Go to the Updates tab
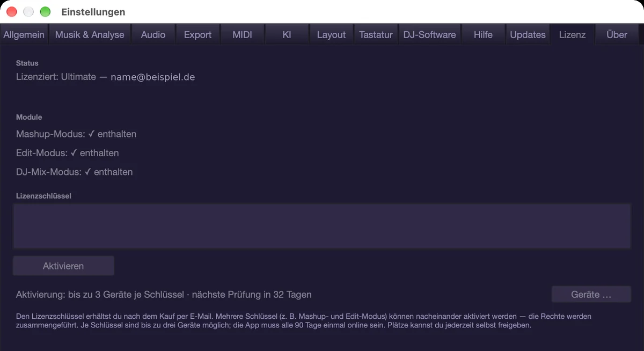 [x=528, y=34]
